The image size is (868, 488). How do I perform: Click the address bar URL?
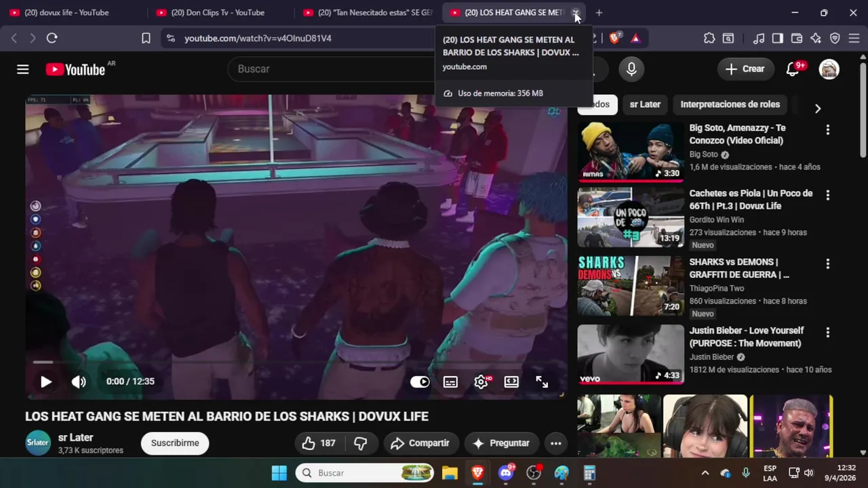258,39
